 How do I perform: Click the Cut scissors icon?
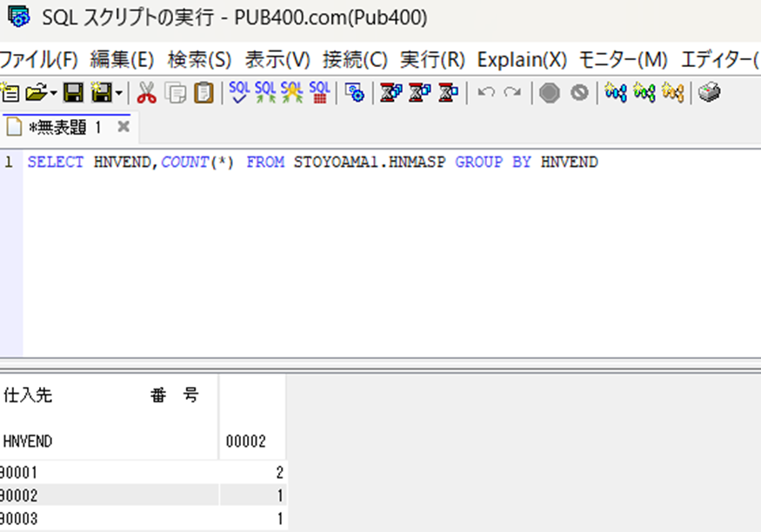coord(147,93)
